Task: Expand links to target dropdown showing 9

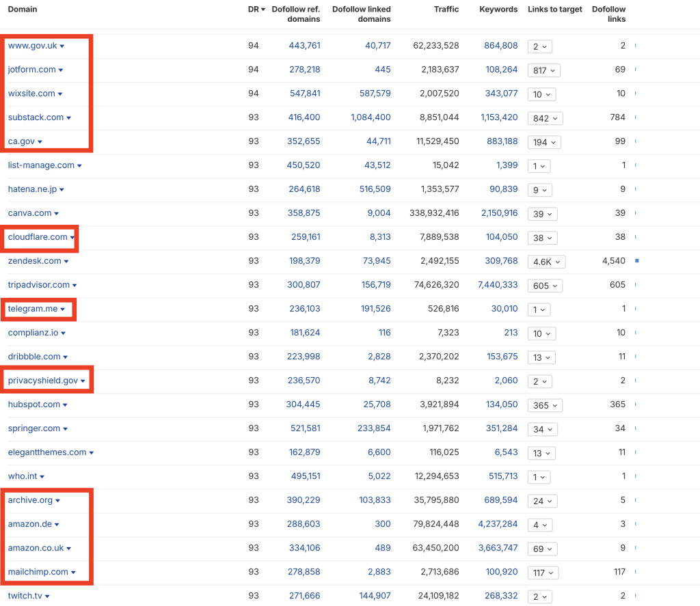Action: coord(540,190)
